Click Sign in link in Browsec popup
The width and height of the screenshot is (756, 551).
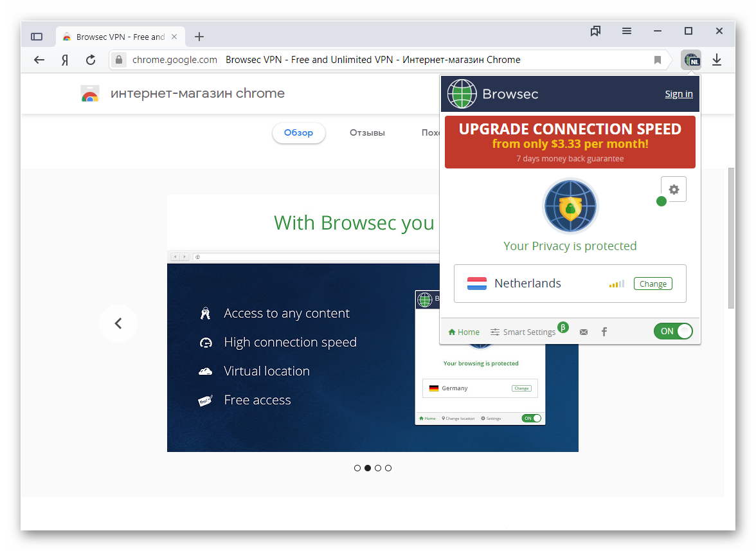[x=678, y=94]
